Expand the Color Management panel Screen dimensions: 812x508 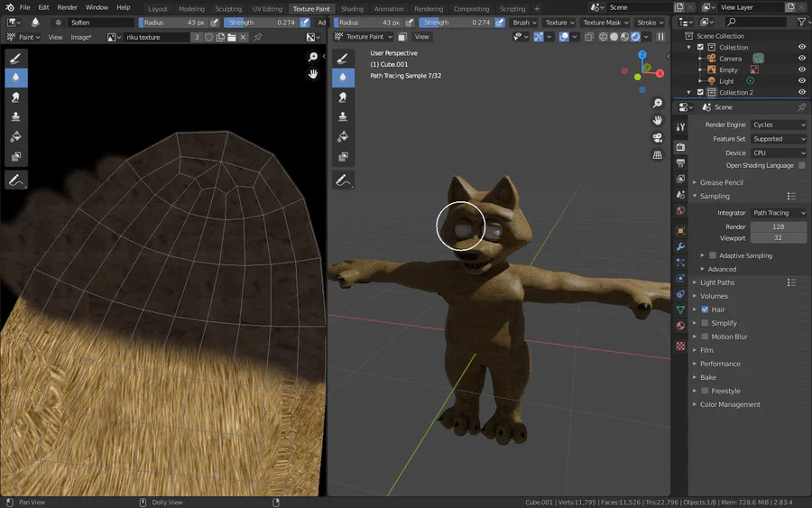tap(730, 404)
